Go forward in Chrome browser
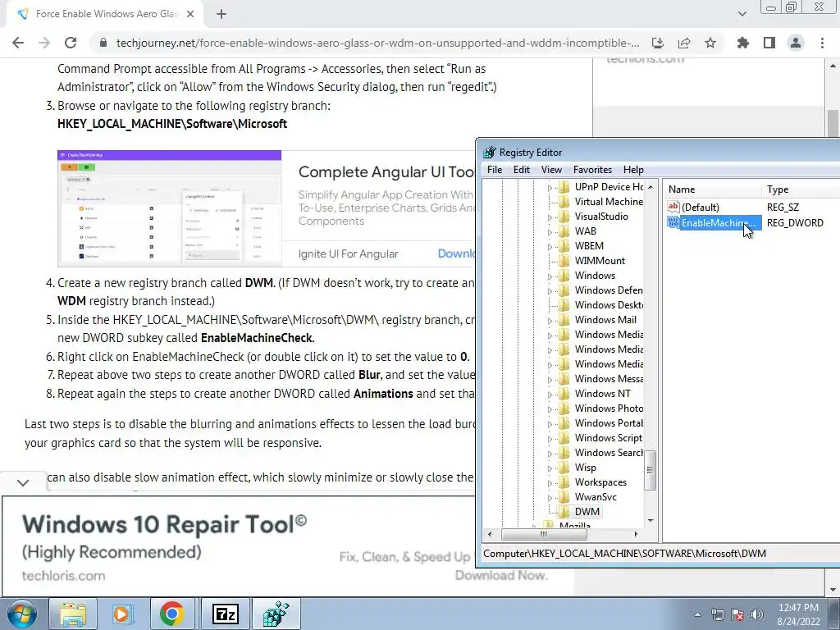840x630 pixels. click(44, 43)
